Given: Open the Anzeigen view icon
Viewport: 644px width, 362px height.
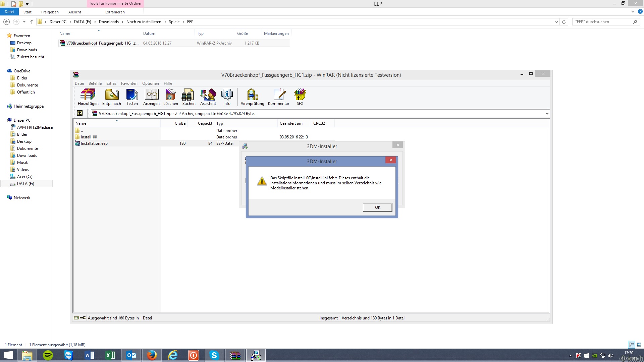Looking at the screenshot, I should [151, 97].
